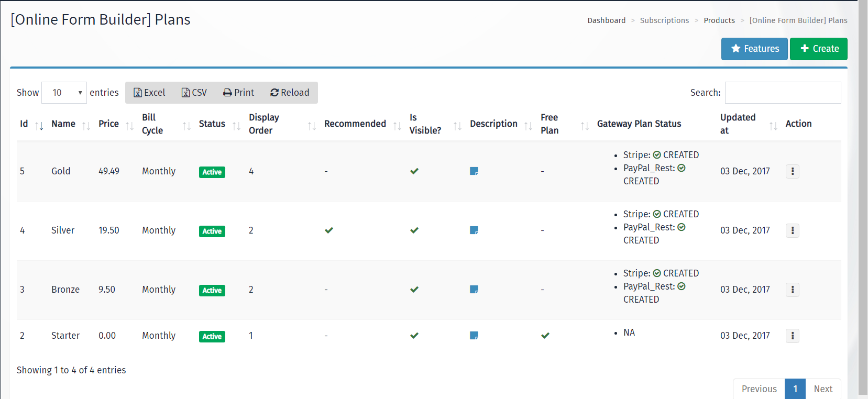Click the Bronze plan Active status badge
The height and width of the screenshot is (399, 868).
pyautogui.click(x=212, y=291)
